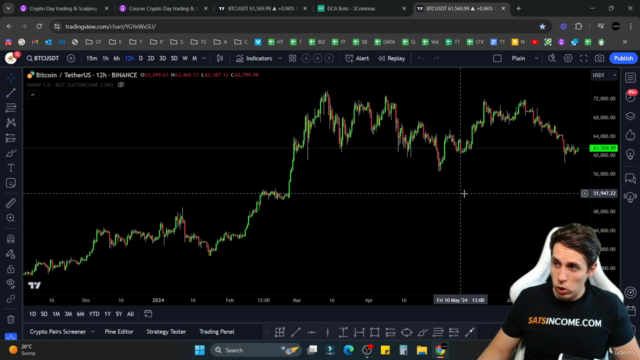Open the timeframe dropdown arrow after M
640x360 pixels.
pos(204,58)
